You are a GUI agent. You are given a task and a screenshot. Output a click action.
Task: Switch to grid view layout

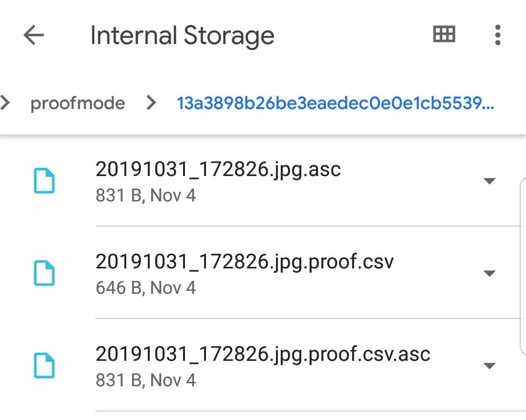pos(444,34)
